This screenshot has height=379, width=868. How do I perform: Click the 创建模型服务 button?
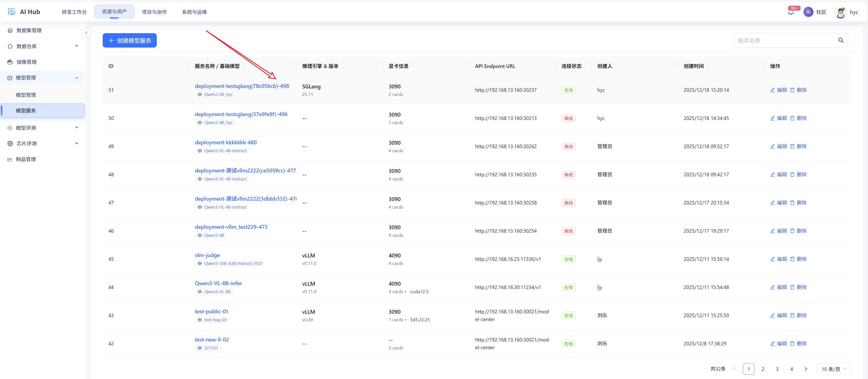coord(130,40)
